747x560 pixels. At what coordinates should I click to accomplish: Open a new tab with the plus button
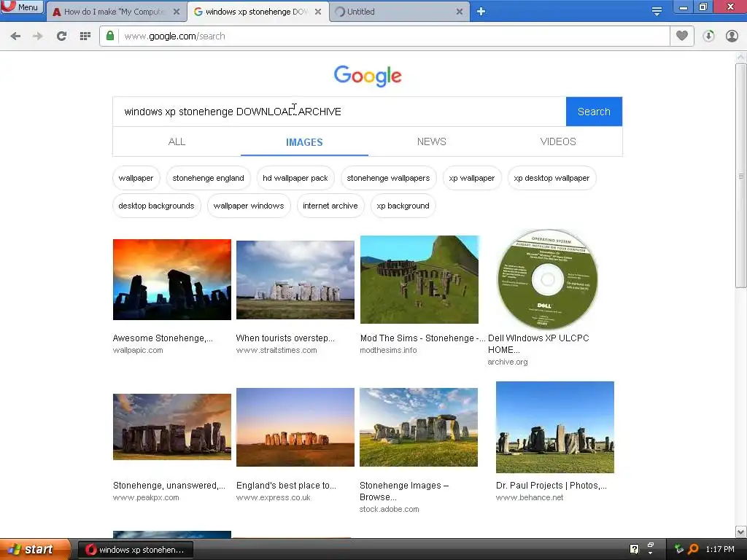pos(481,12)
